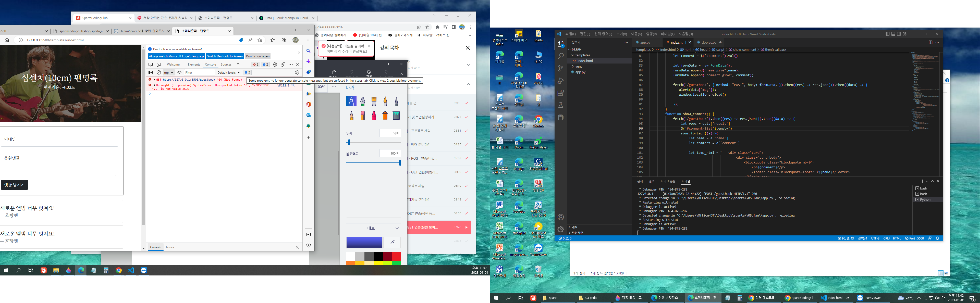The height and width of the screenshot is (303, 980).
Task: Click the current blue color swatch
Action: pos(364,243)
